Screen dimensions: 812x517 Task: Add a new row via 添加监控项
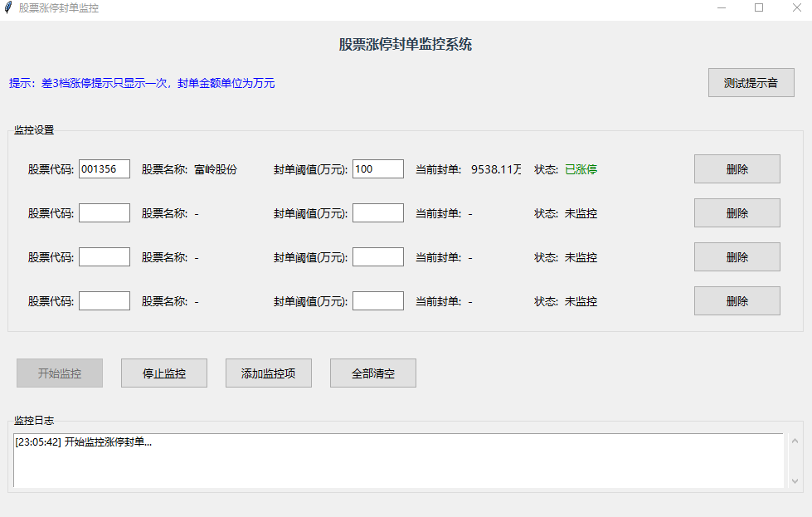coord(269,373)
